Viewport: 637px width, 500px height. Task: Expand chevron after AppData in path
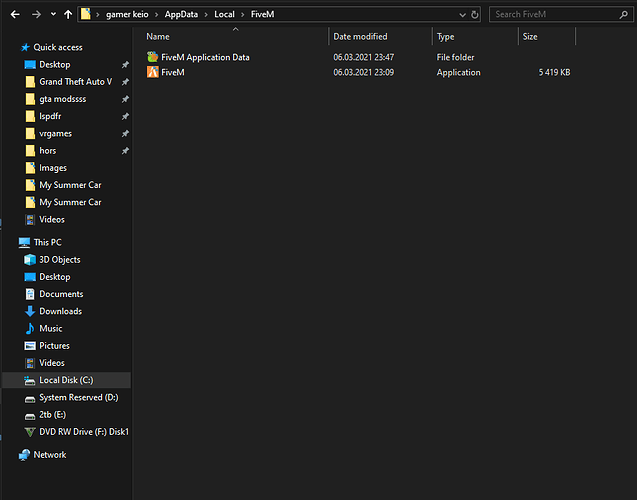(206, 15)
